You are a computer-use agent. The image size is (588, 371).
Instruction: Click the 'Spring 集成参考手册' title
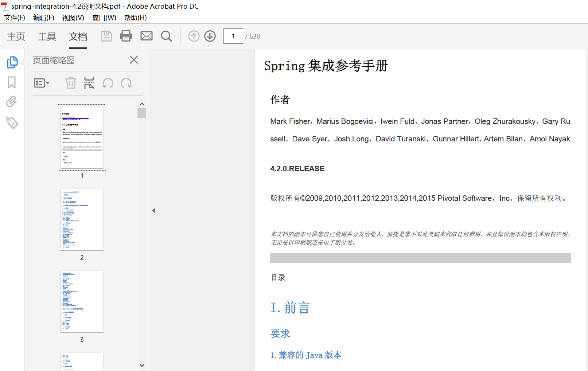pos(326,66)
